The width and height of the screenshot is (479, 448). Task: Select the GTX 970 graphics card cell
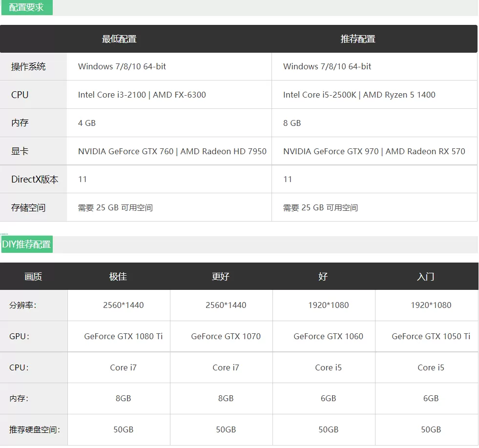coord(374,151)
